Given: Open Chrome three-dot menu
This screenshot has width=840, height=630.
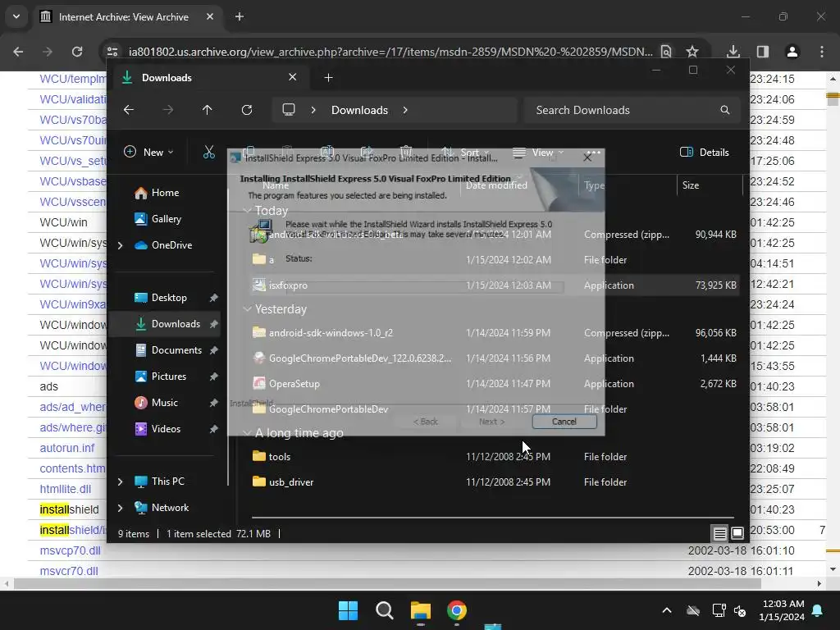Looking at the screenshot, I should [x=822, y=52].
